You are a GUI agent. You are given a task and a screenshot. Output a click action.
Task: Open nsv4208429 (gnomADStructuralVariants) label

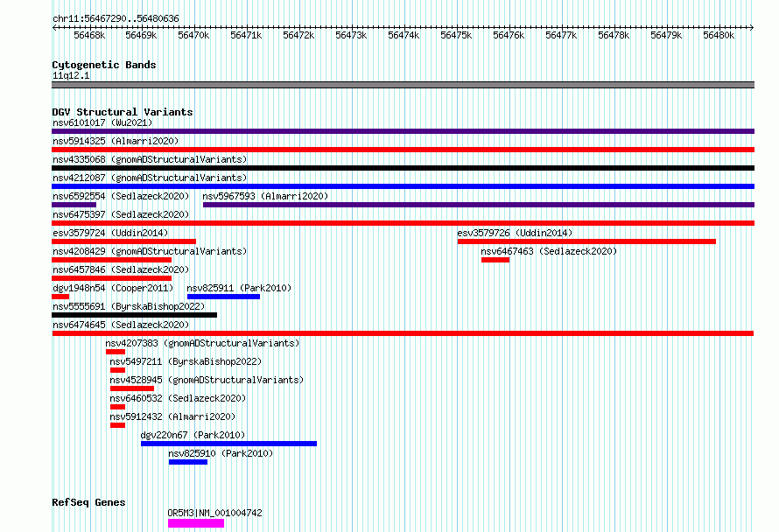pos(150,251)
